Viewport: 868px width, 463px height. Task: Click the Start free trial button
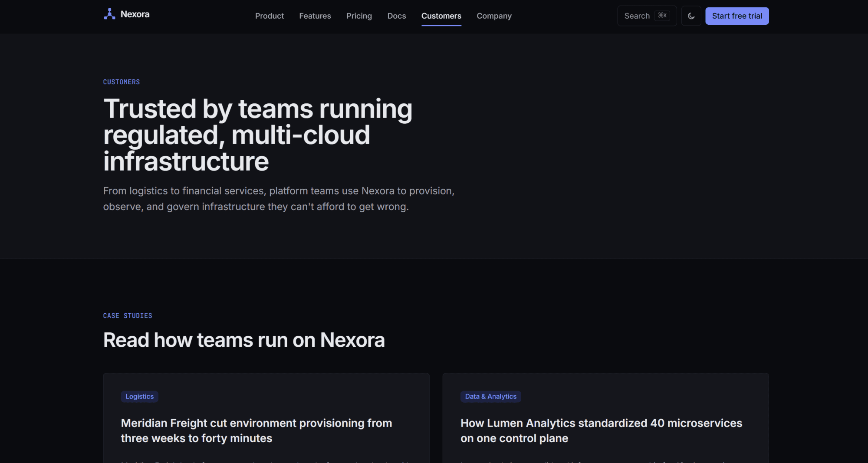click(737, 16)
